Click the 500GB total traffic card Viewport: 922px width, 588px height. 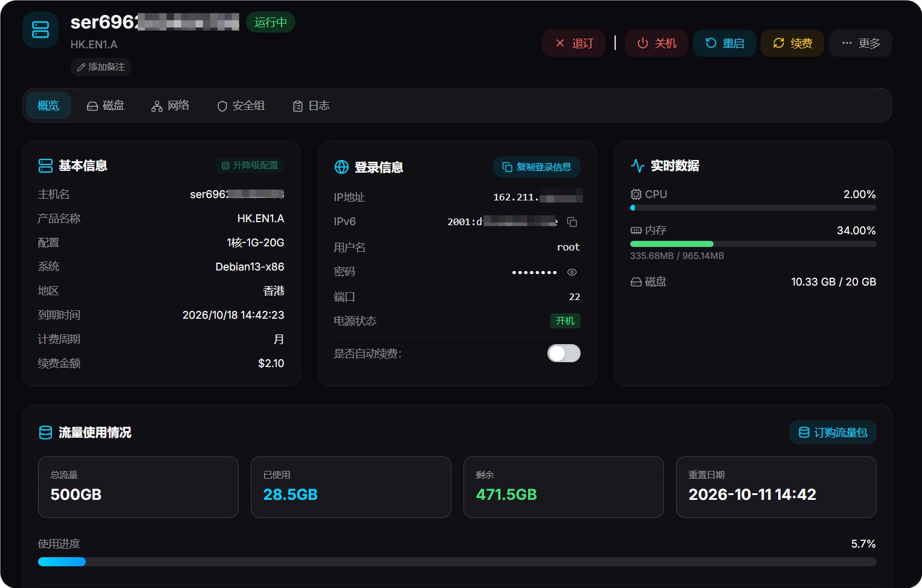point(138,487)
